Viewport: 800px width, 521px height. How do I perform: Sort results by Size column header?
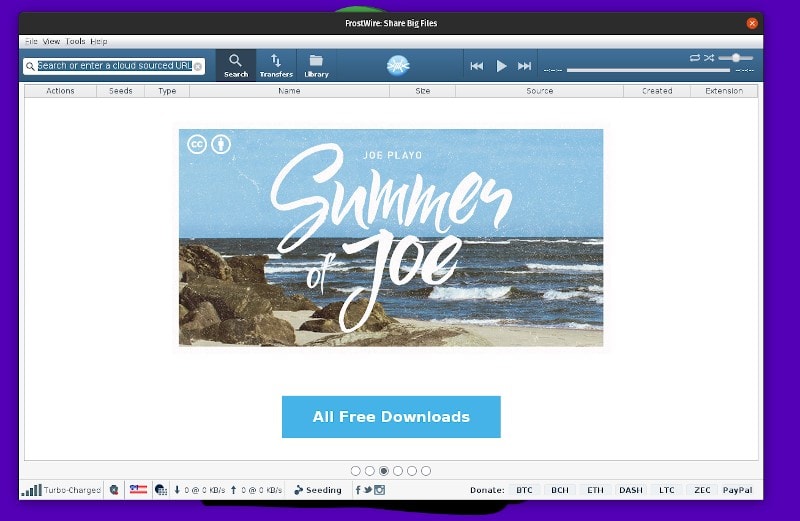pyautogui.click(x=422, y=91)
